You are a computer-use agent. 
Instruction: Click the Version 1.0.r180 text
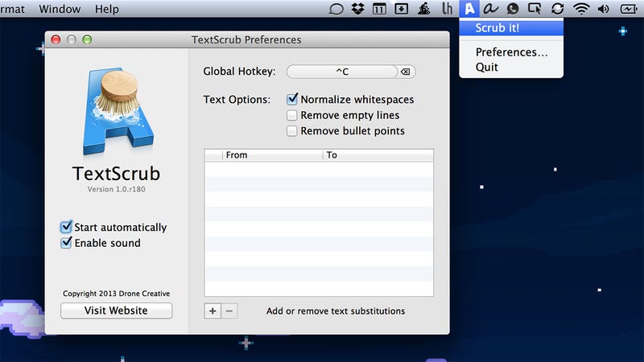(116, 189)
